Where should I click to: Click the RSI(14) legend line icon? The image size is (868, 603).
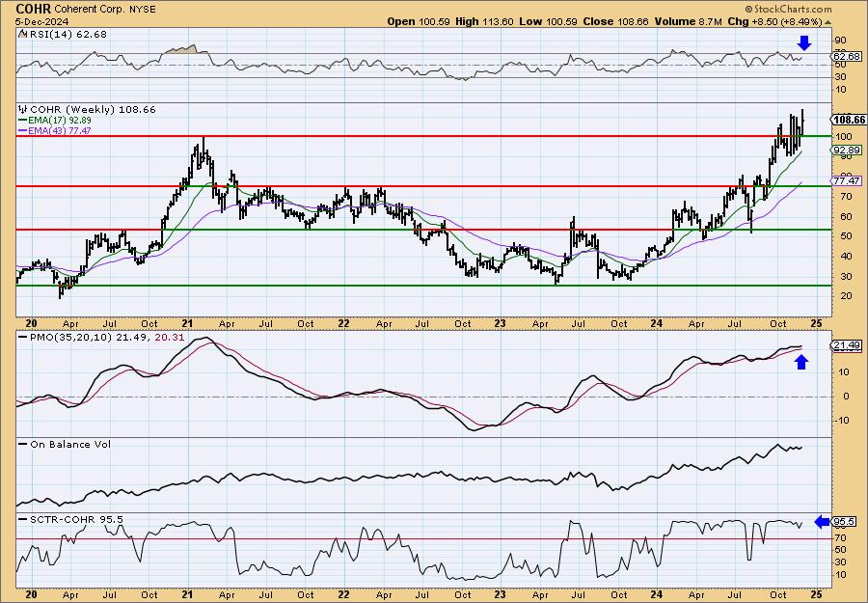point(22,34)
